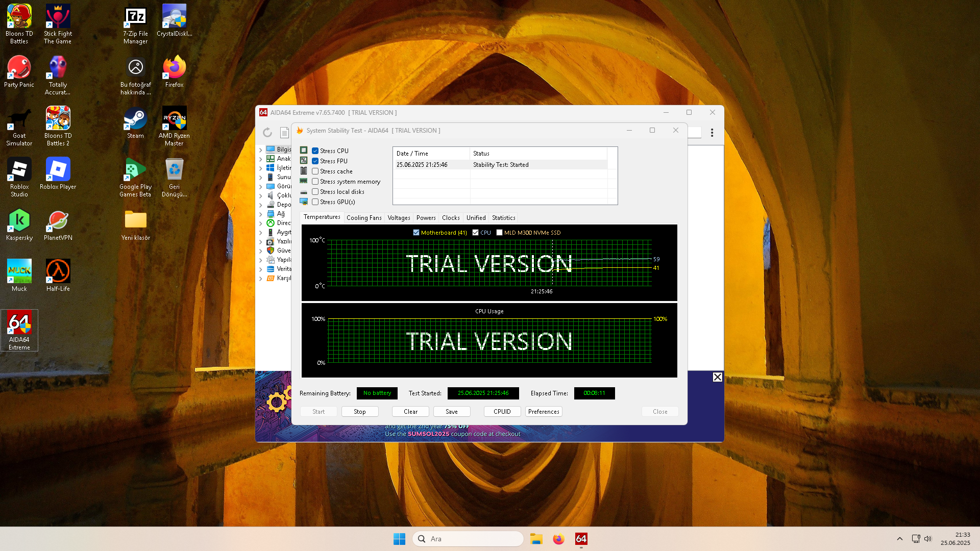Viewport: 980px width, 551px height.
Task: Open stability test Preferences
Action: pos(544,412)
